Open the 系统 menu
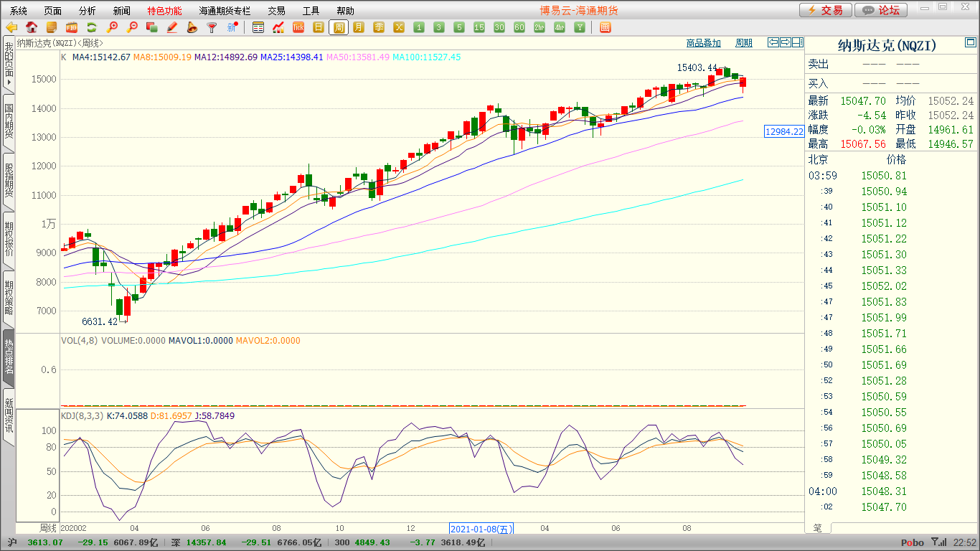This screenshot has height=551, width=980. tap(19, 11)
